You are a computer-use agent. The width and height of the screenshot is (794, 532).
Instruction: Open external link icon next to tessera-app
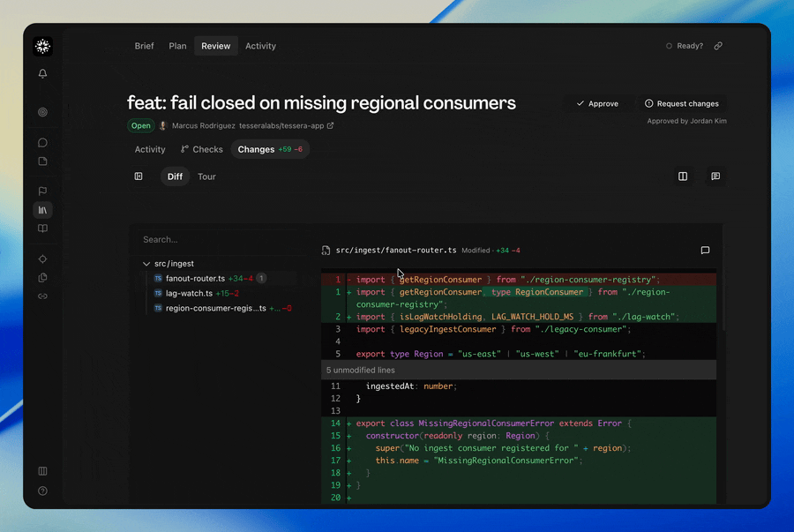330,125
